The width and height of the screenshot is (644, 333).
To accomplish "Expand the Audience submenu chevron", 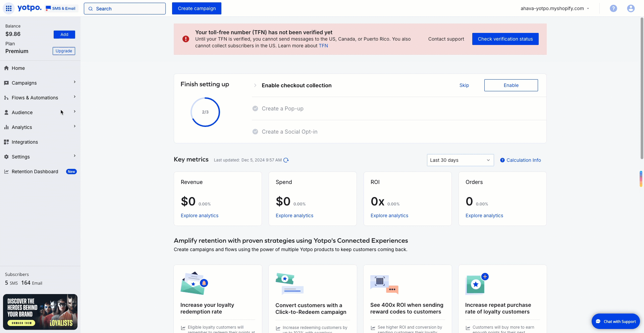I will (x=74, y=111).
